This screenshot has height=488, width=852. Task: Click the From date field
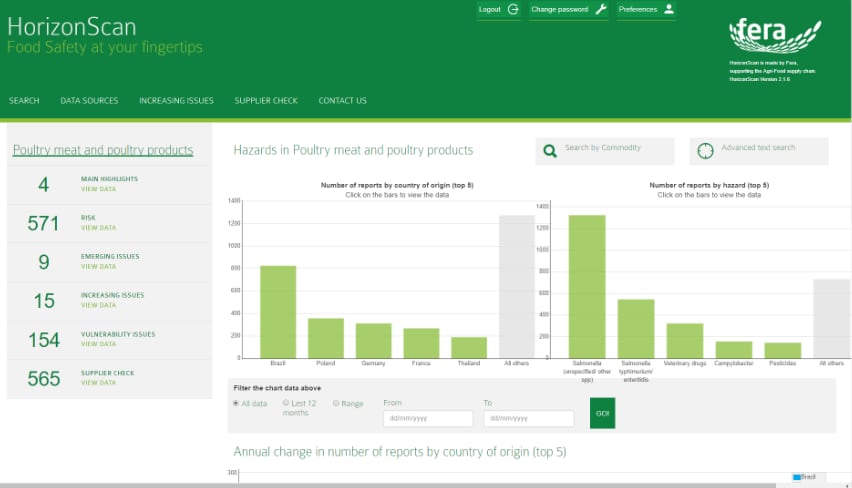click(428, 418)
